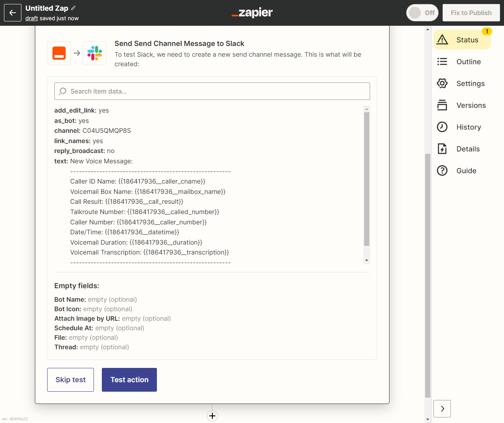504x423 pixels.
Task: Click the Untitled Zap title
Action: [x=47, y=8]
